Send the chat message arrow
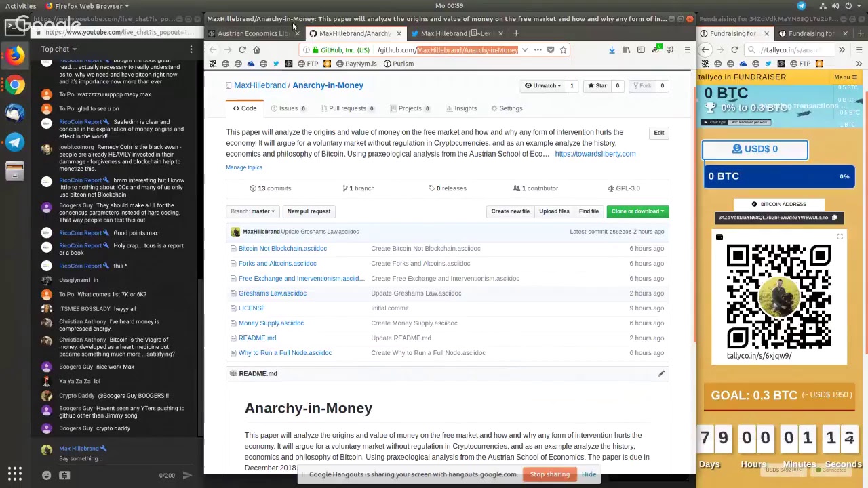Screen dimensions: 868x488 click(x=187, y=475)
